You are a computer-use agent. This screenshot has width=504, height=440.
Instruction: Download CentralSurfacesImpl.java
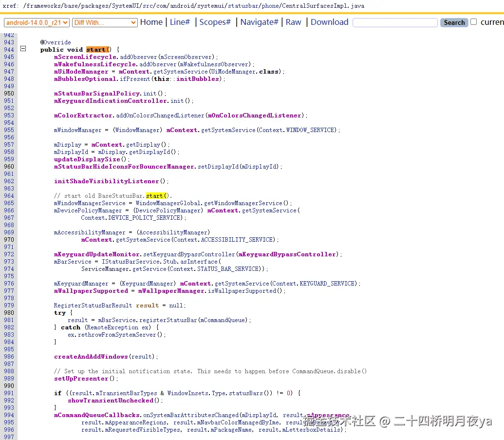click(x=329, y=22)
